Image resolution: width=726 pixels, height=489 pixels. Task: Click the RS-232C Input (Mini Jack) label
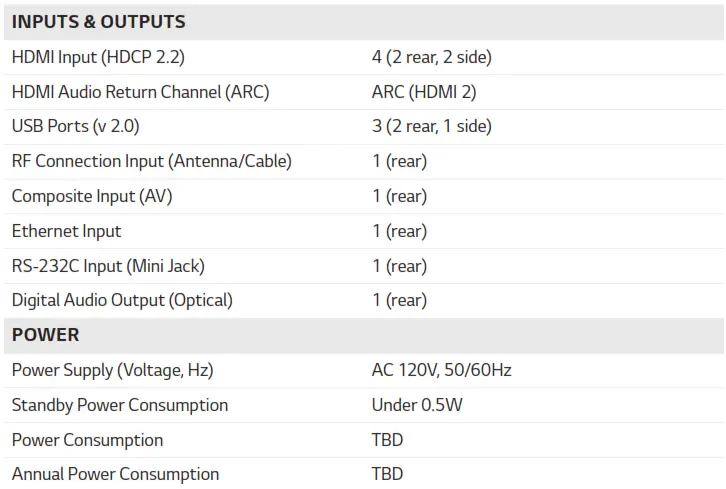[x=108, y=266]
